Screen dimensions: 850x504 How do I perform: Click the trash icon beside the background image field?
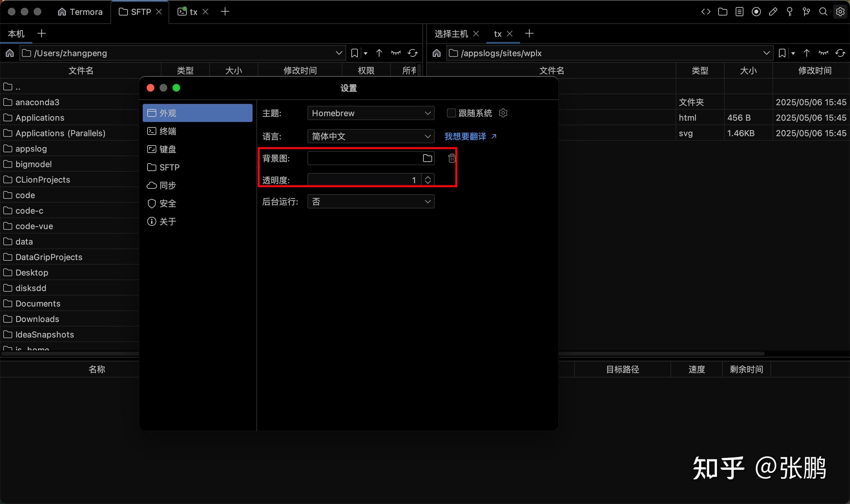[x=451, y=158]
